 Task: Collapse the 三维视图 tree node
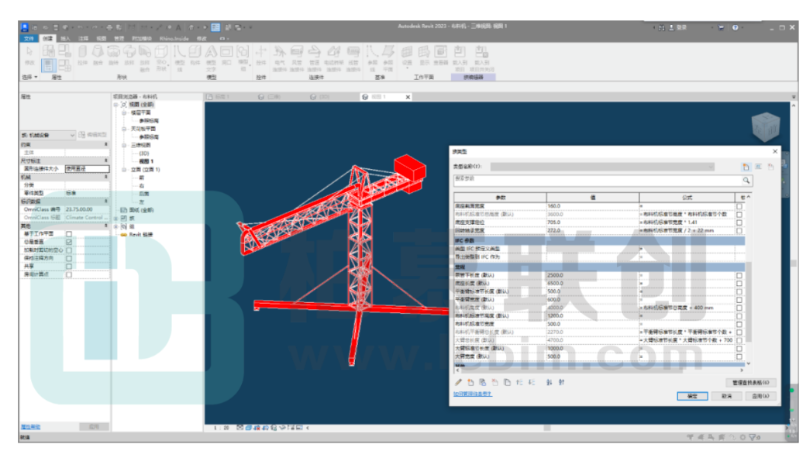tap(124, 145)
